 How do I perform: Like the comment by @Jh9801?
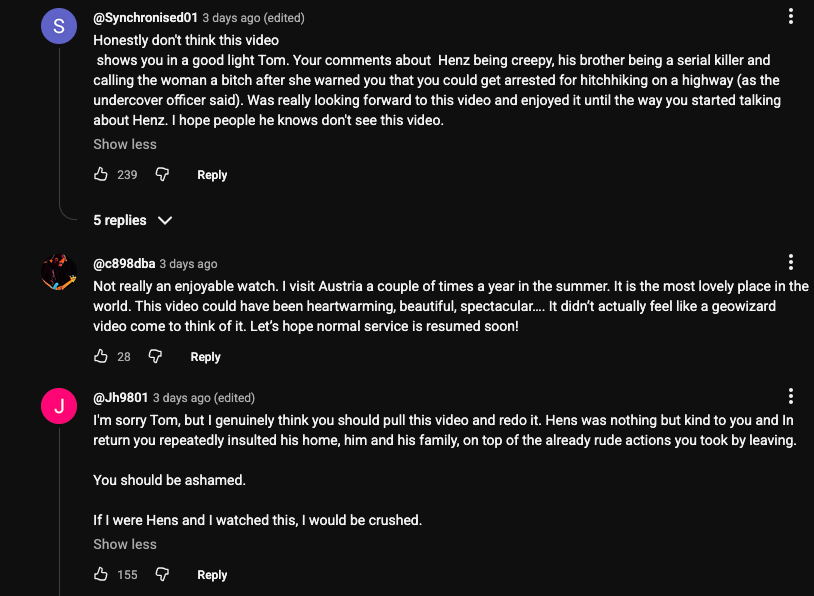click(101, 575)
